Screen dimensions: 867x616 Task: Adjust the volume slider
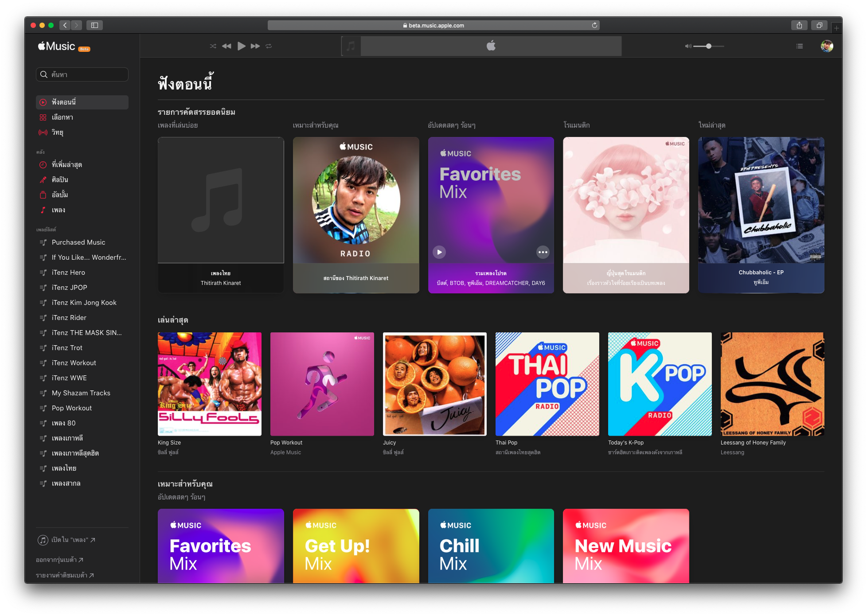709,46
